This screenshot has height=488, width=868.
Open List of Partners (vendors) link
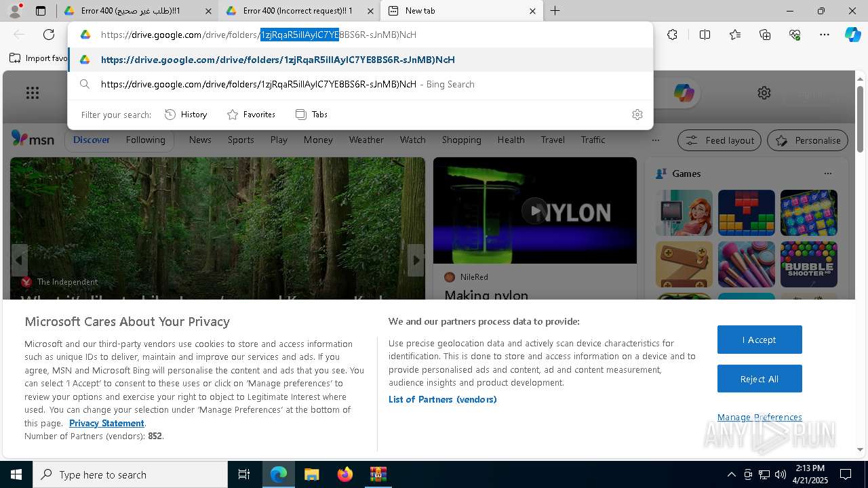443,399
